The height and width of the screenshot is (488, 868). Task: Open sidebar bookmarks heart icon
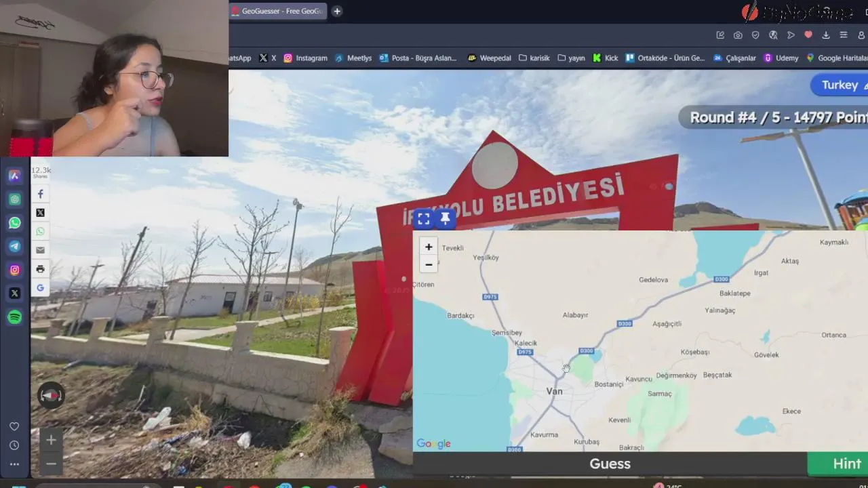(x=14, y=426)
